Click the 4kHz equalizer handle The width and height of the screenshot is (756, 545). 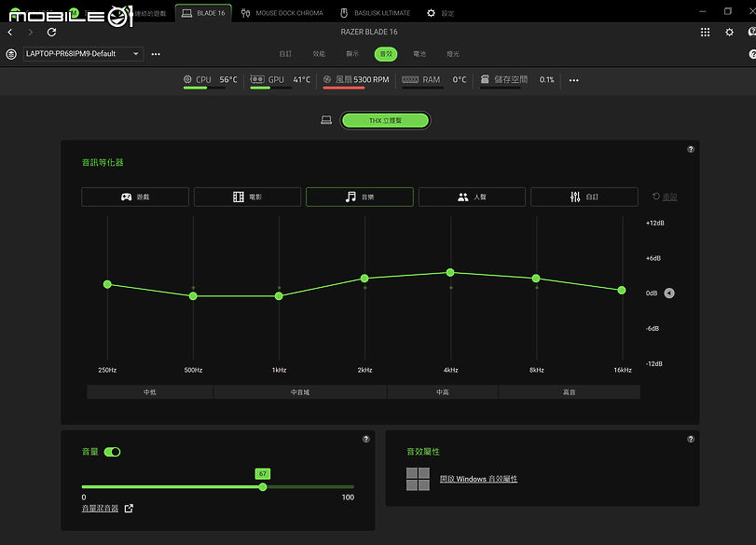450,272
